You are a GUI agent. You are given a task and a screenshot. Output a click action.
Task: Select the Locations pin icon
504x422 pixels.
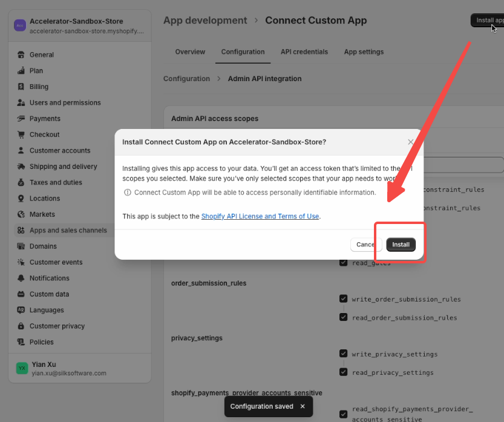click(x=21, y=199)
